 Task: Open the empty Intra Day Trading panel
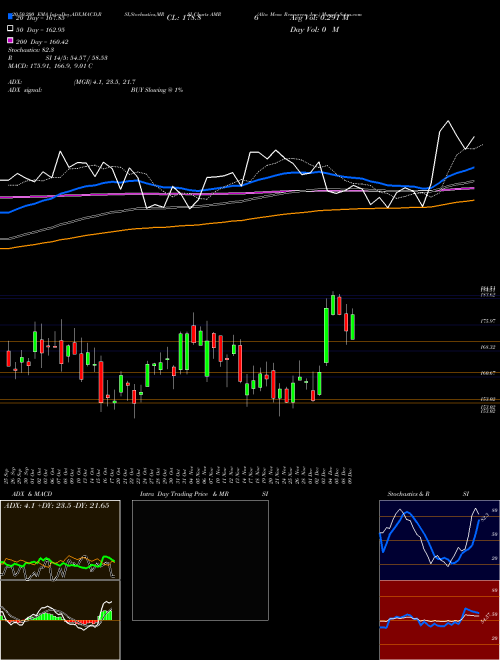[200, 560]
